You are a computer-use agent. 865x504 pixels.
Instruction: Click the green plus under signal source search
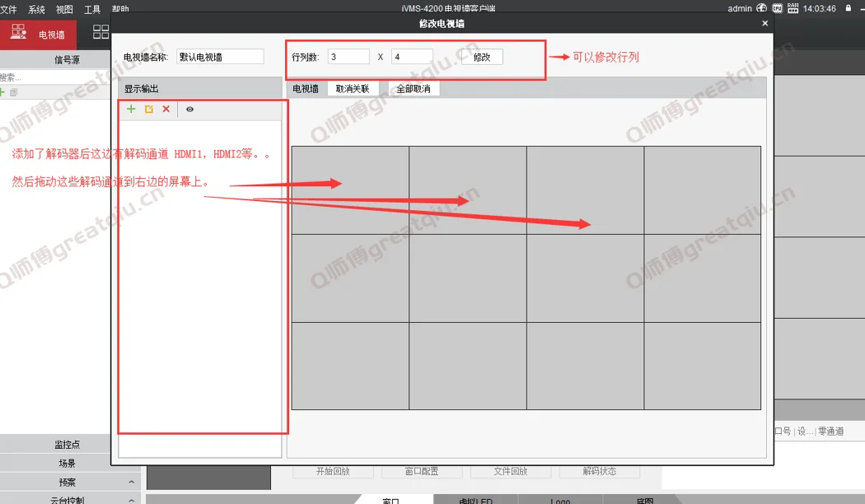[x=2, y=91]
